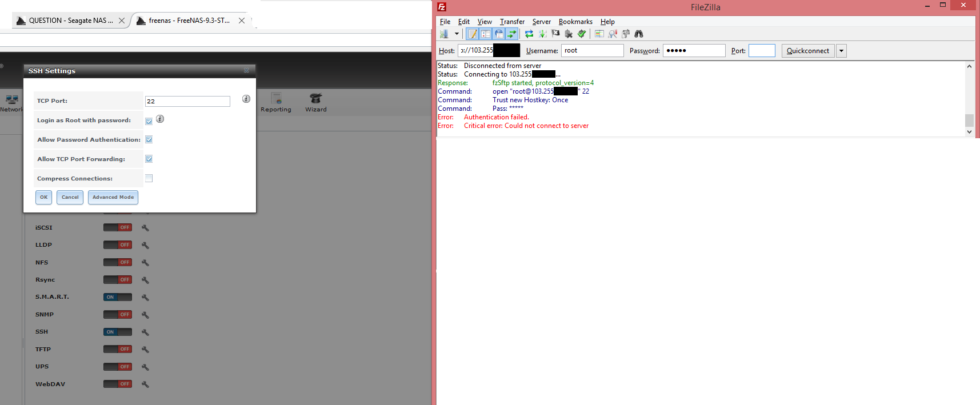
Task: Open iSCSI settings wrench icon
Action: tap(145, 228)
